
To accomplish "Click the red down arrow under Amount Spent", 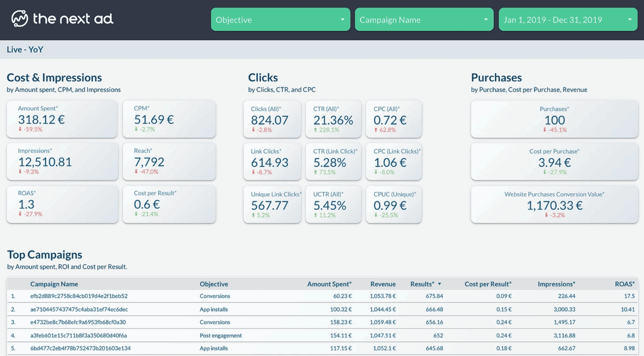I will coord(20,129).
